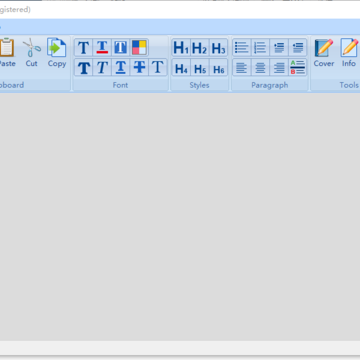Center paragraph text
360x360 pixels.
pos(260,68)
